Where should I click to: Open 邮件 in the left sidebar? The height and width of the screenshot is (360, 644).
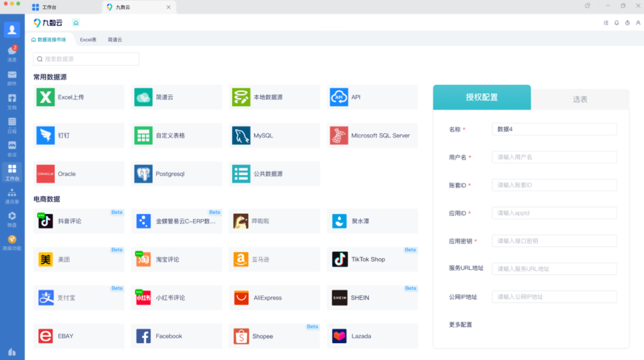[12, 78]
